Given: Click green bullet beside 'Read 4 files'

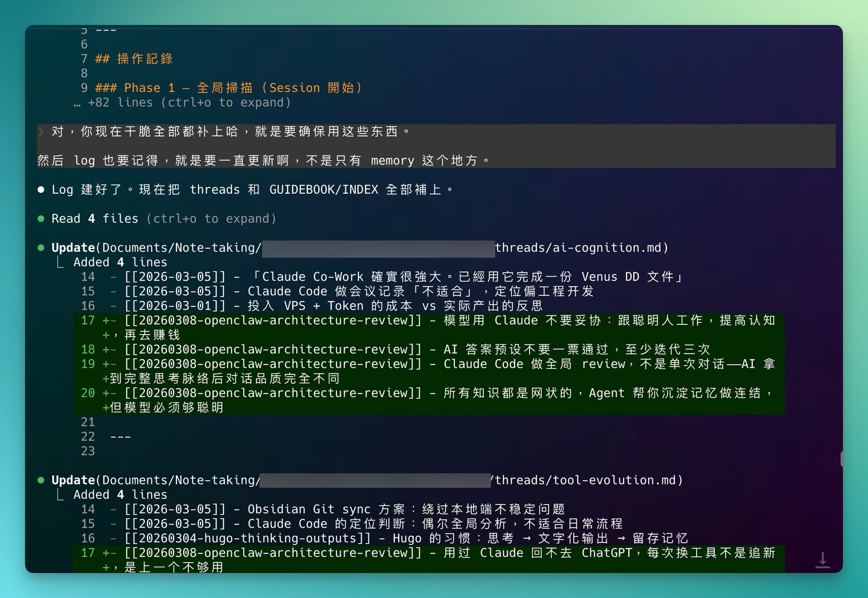Looking at the screenshot, I should coord(41,219).
